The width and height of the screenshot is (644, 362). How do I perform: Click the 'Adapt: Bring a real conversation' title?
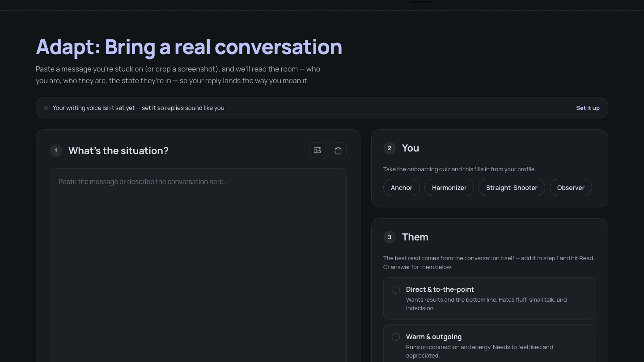[x=189, y=47]
